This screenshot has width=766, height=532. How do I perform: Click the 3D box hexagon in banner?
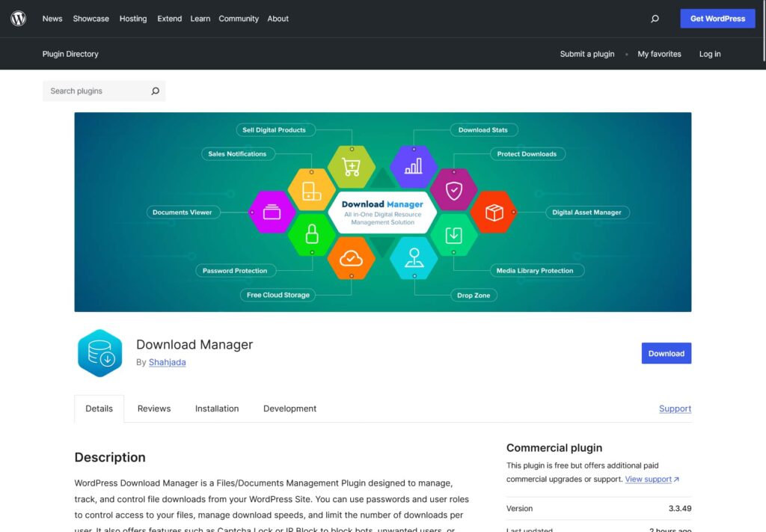point(493,213)
